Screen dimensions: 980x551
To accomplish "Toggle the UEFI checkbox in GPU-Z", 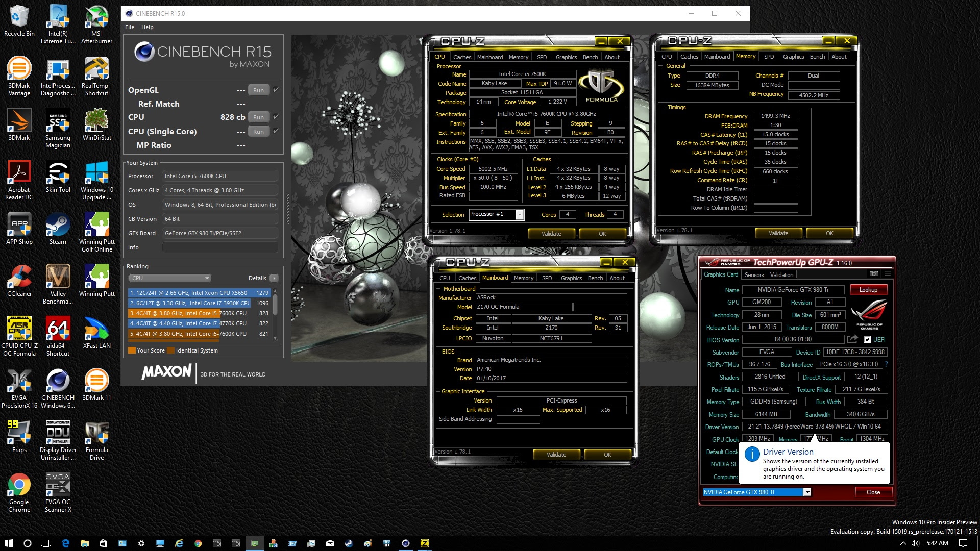I will [867, 340].
